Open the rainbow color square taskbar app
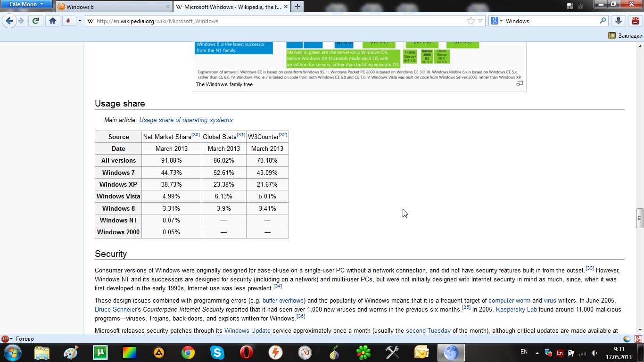This screenshot has width=644, height=362. coord(129,352)
